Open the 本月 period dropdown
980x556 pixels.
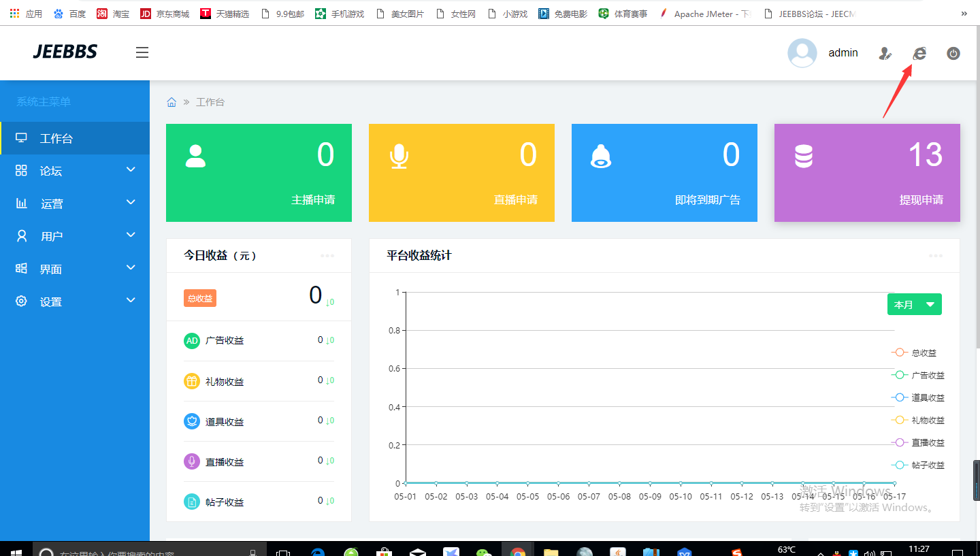(x=914, y=304)
